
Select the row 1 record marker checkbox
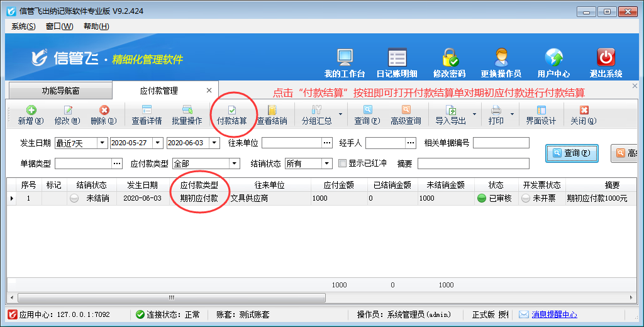click(x=53, y=198)
